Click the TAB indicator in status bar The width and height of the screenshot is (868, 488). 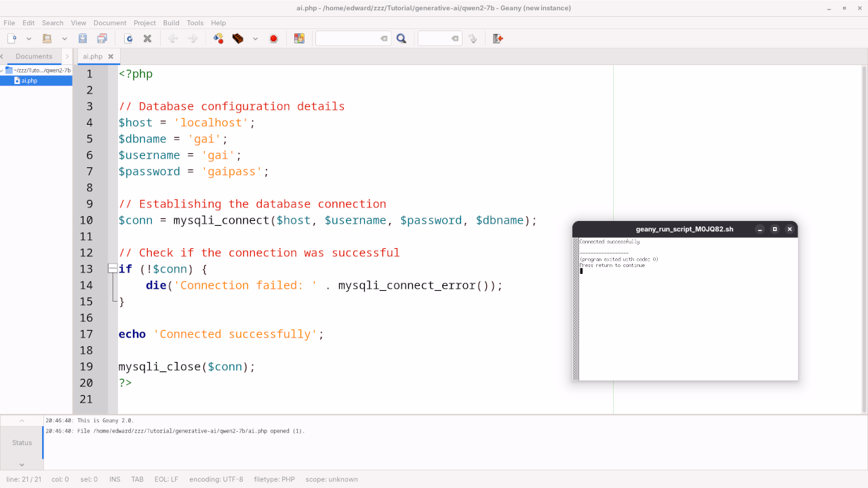point(137,479)
